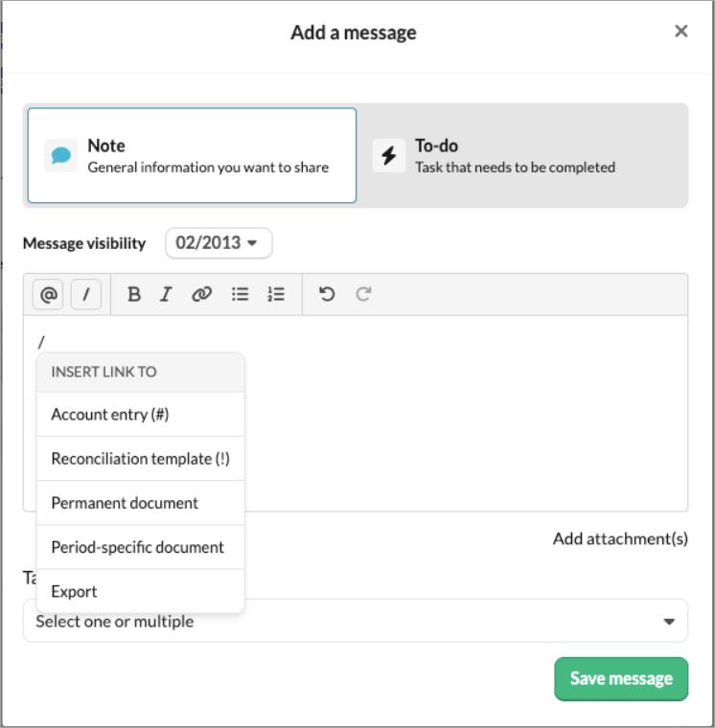Toggle italic formatting in editor
Screen dimensions: 715x728
coord(166,294)
